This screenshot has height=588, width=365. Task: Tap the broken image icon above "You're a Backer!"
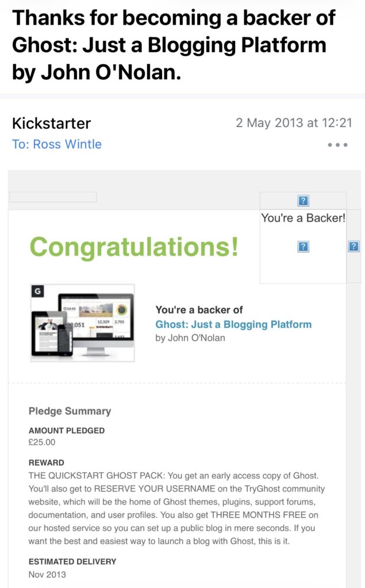(x=303, y=200)
